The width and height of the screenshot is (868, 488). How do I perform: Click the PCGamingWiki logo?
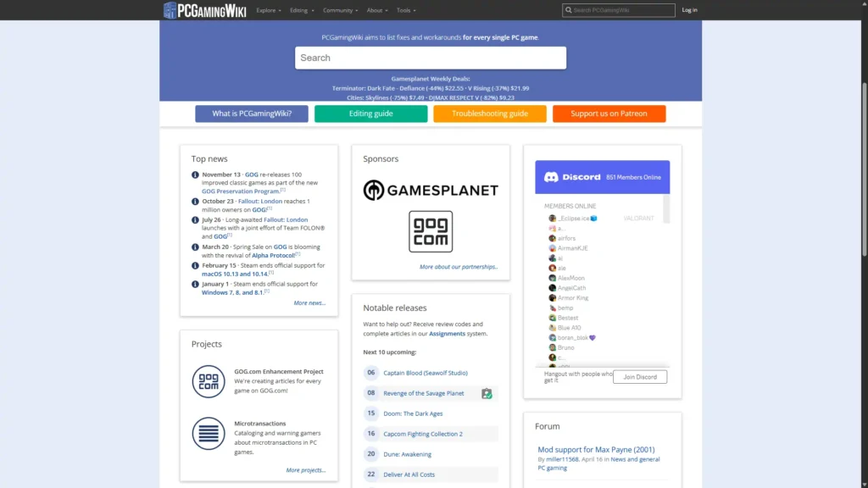pos(205,10)
